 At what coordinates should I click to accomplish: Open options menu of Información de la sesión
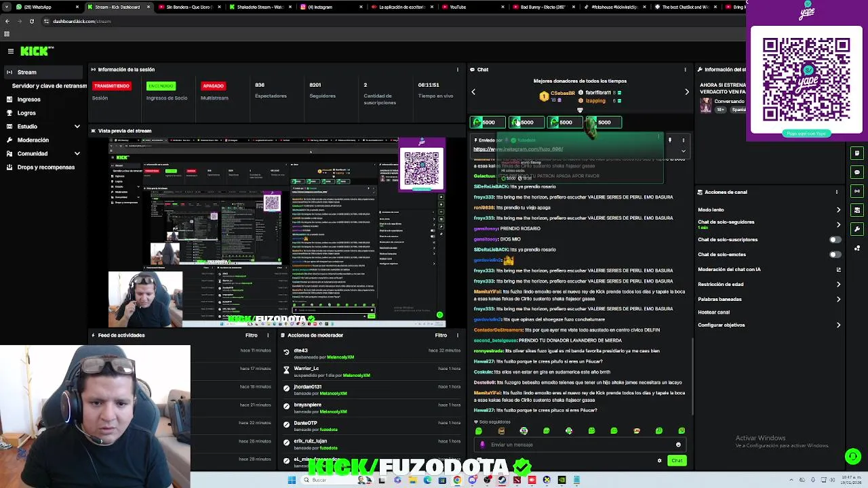point(458,69)
